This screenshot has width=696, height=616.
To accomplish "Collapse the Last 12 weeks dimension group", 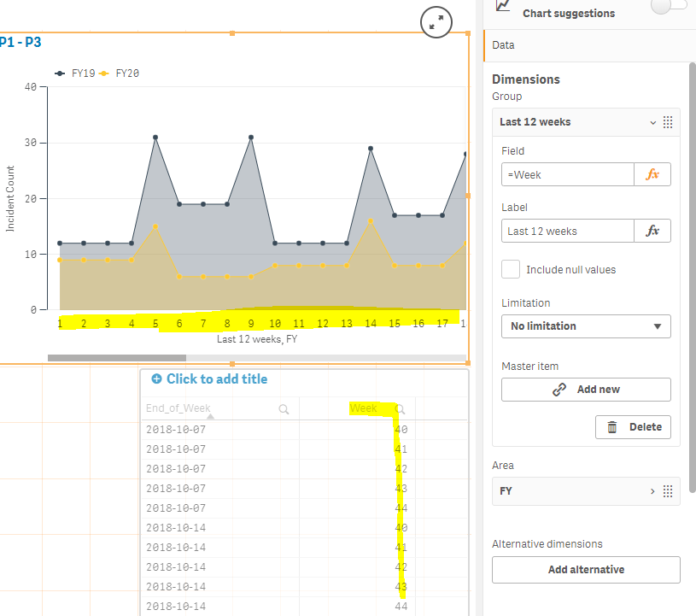I will click(x=652, y=122).
